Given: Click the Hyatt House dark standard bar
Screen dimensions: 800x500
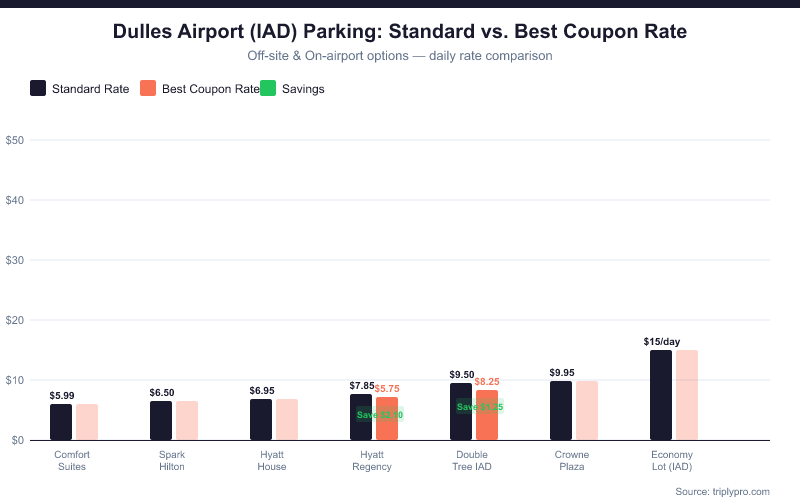Looking at the screenshot, I should [x=261, y=420].
